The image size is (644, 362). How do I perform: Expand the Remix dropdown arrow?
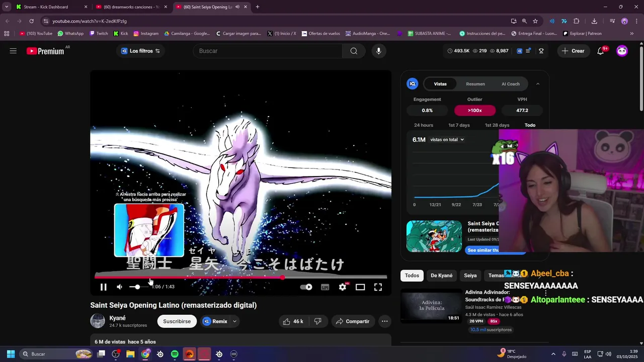tap(234, 321)
